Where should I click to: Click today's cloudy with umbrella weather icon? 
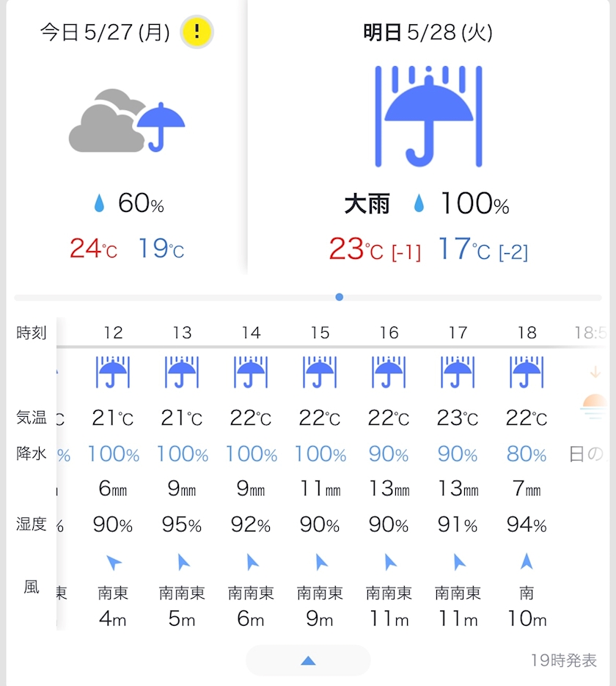127,121
